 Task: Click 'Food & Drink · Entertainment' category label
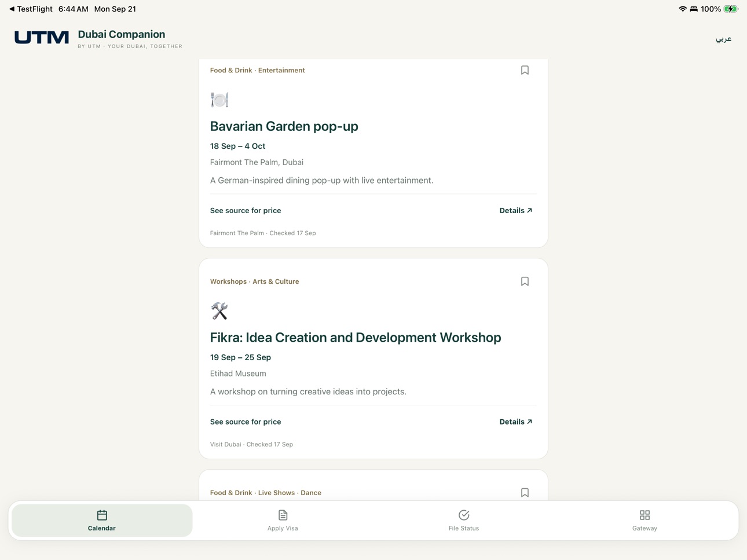click(x=258, y=71)
